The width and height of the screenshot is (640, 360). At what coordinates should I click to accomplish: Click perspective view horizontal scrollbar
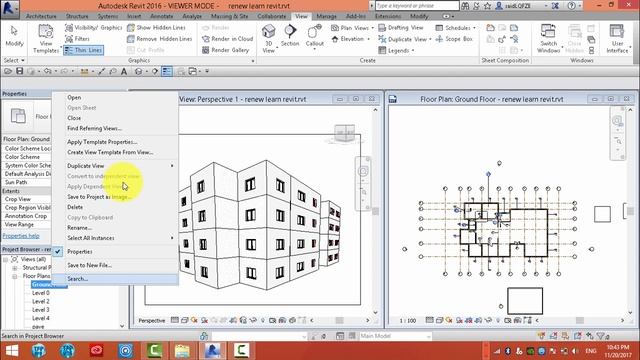[x=340, y=320]
